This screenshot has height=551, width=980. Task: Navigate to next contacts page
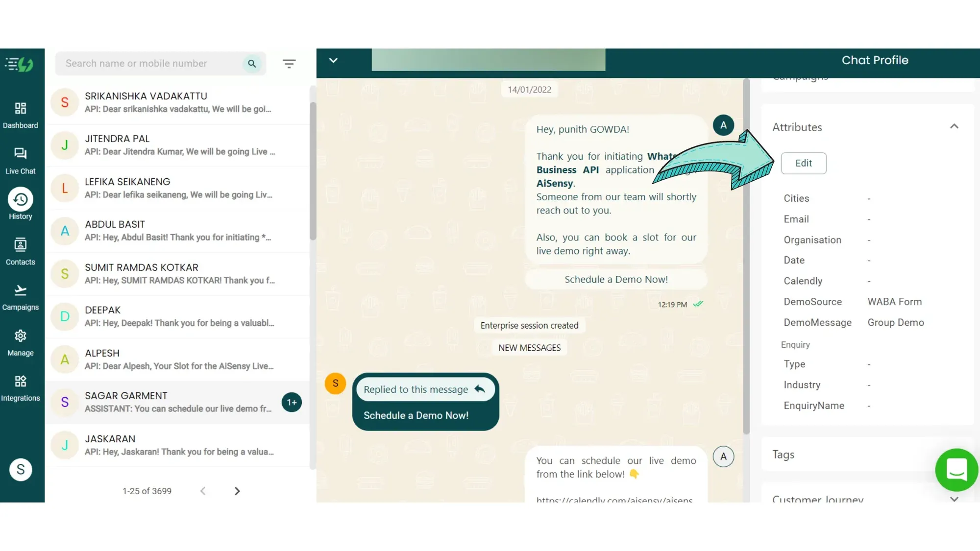pos(238,490)
